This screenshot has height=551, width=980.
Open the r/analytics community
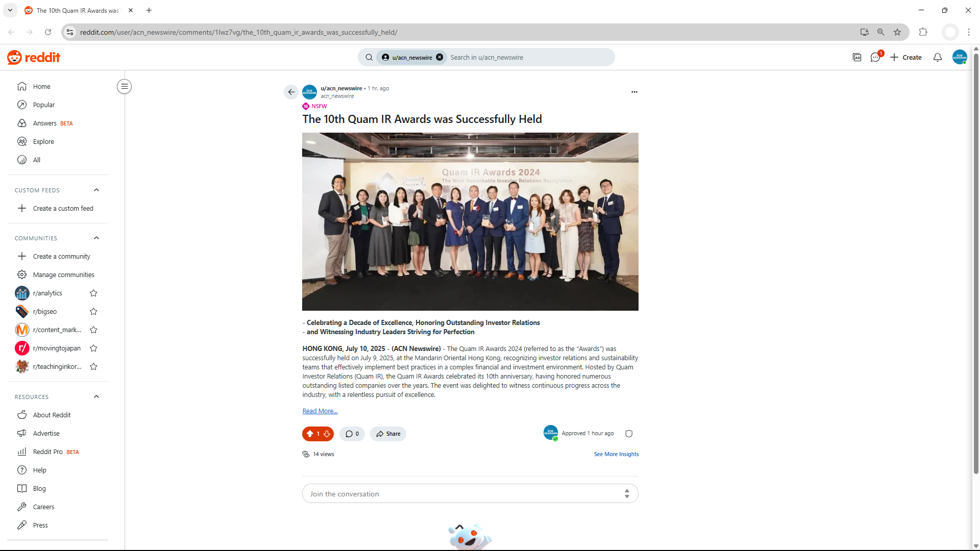[x=47, y=293]
